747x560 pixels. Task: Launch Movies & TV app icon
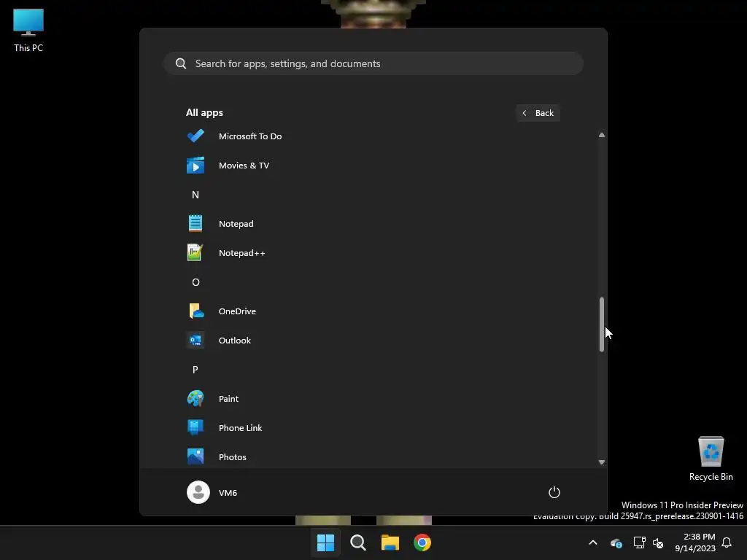point(196,166)
